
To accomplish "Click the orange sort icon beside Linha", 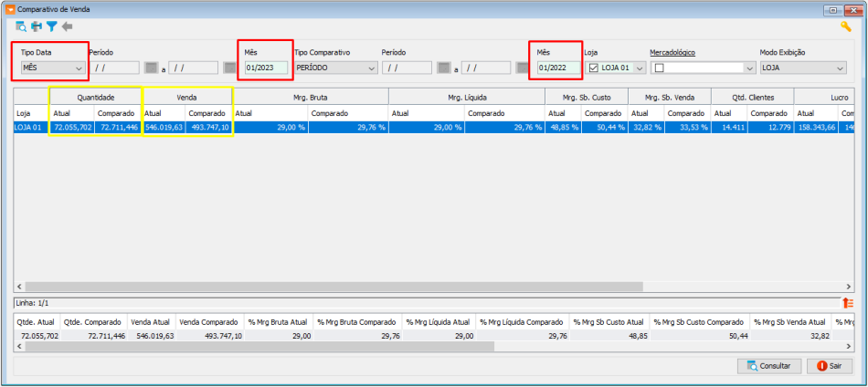I will [848, 302].
